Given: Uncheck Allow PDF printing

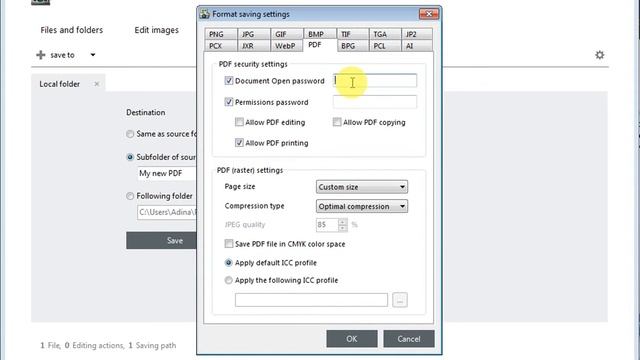Looking at the screenshot, I should (x=239, y=143).
